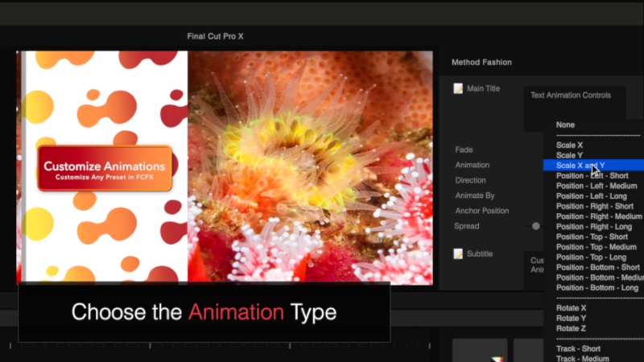The image size is (644, 362).
Task: Click the Animation parameter label
Action: [473, 165]
